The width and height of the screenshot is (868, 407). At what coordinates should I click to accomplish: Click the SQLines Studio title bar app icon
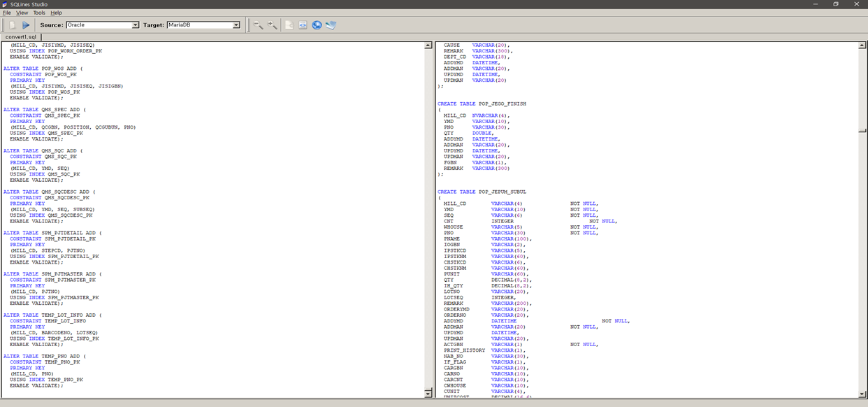(5, 4)
